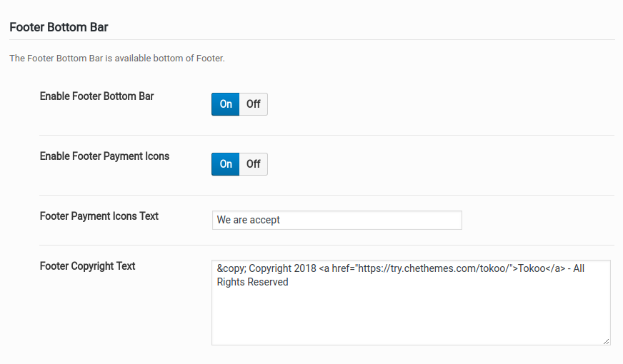623x364 pixels.
Task: Click the "Footer Payment Icons Text" label
Action: click(x=99, y=216)
